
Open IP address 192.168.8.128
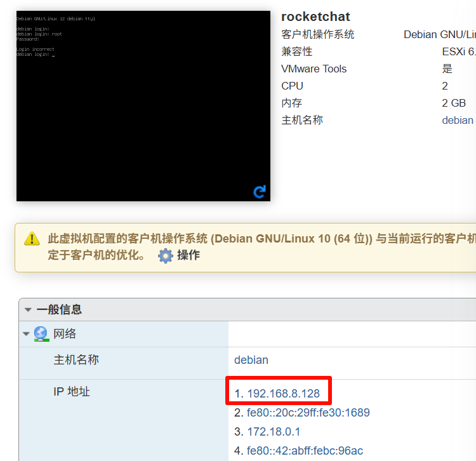click(283, 394)
